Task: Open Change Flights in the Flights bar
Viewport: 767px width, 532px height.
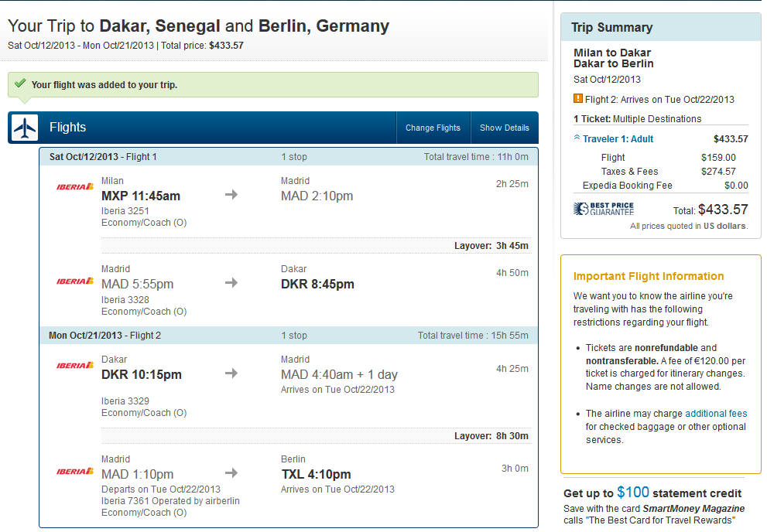Action: [433, 128]
